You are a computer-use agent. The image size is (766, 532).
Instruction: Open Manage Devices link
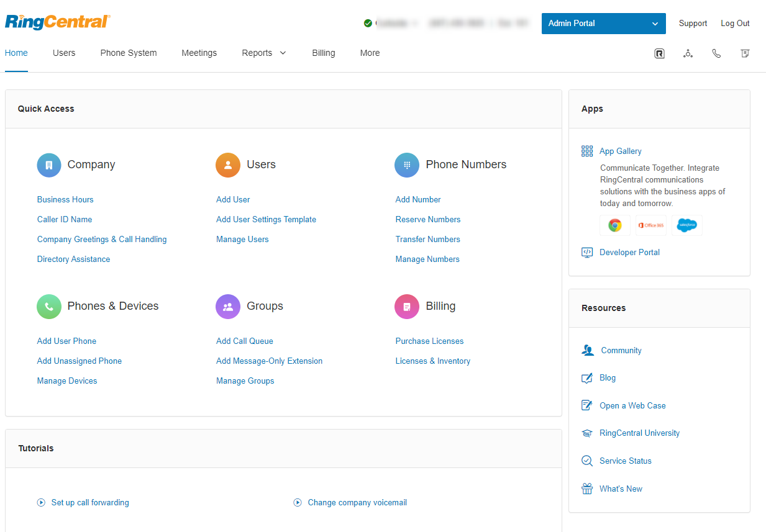(x=67, y=381)
